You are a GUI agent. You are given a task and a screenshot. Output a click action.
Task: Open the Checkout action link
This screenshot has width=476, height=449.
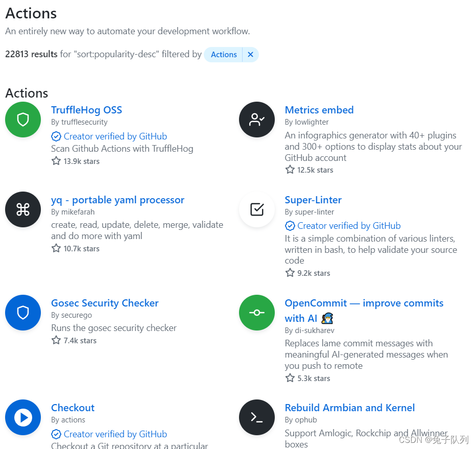click(x=73, y=408)
